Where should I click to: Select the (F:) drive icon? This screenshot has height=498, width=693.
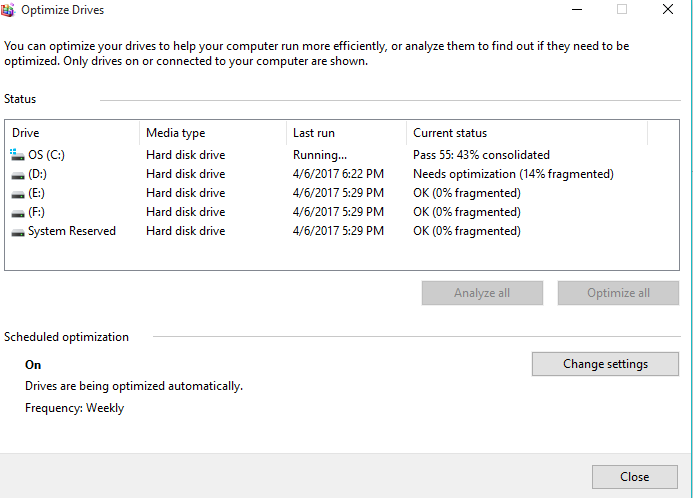click(x=18, y=213)
